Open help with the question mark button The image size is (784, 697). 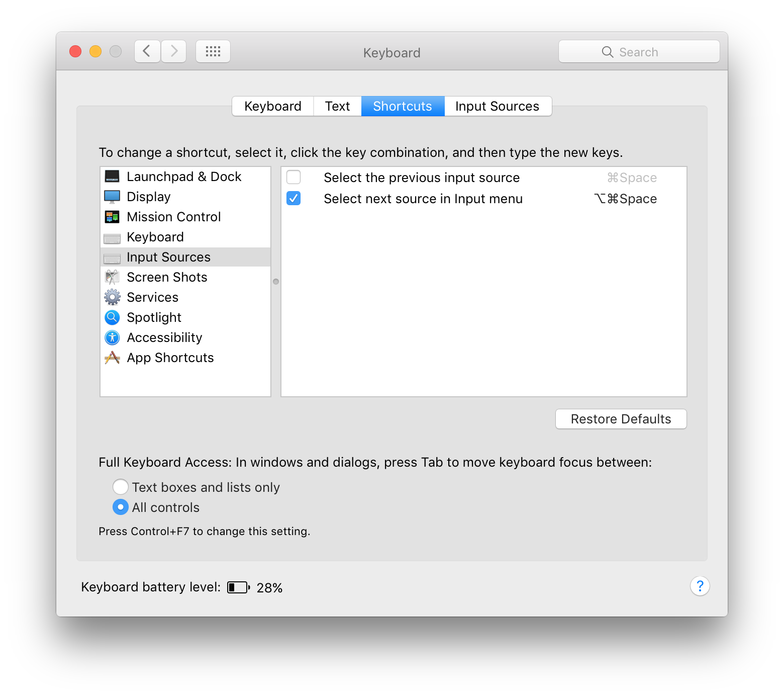point(700,586)
